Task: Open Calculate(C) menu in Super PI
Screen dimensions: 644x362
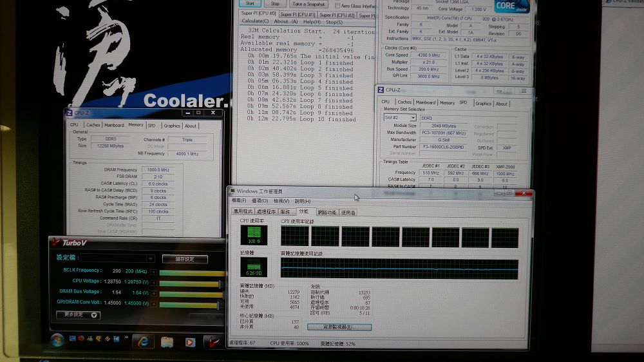Action: pos(254,21)
